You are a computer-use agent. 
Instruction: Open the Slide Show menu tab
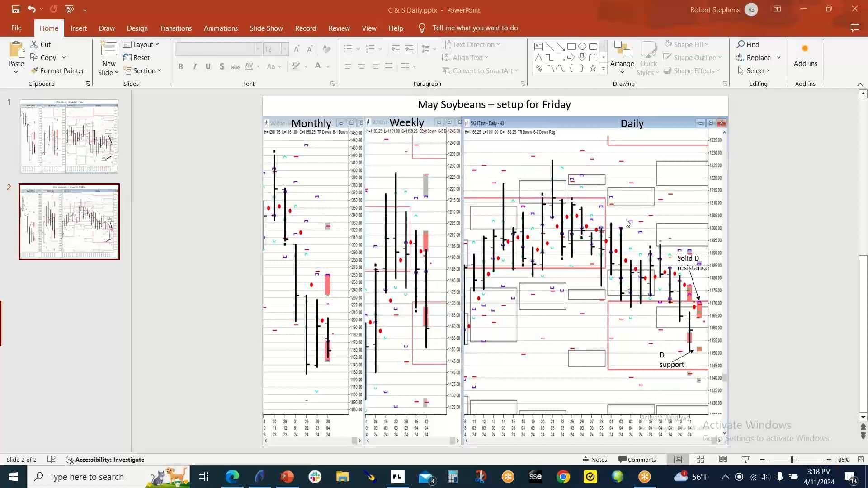[266, 28]
